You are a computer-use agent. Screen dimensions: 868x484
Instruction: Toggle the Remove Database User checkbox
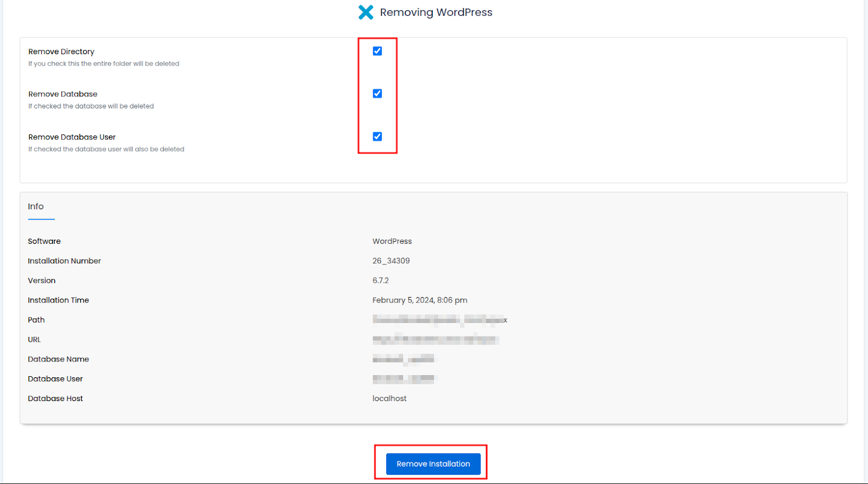click(377, 136)
